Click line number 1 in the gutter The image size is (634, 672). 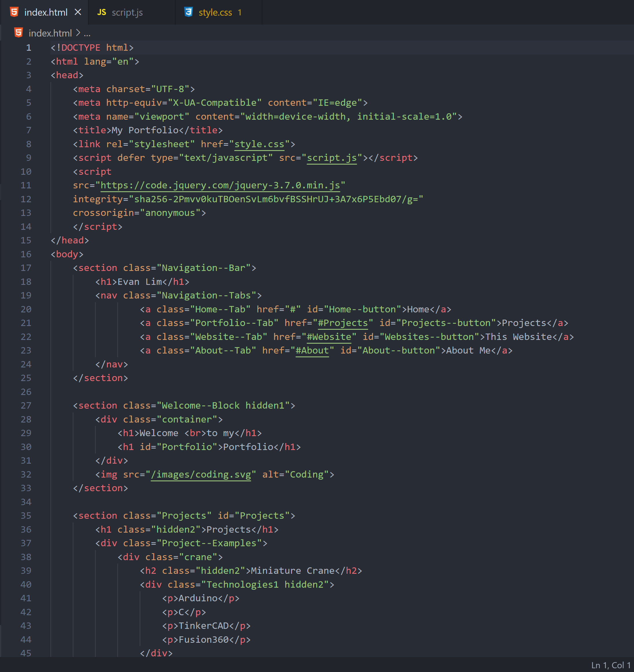(x=29, y=48)
